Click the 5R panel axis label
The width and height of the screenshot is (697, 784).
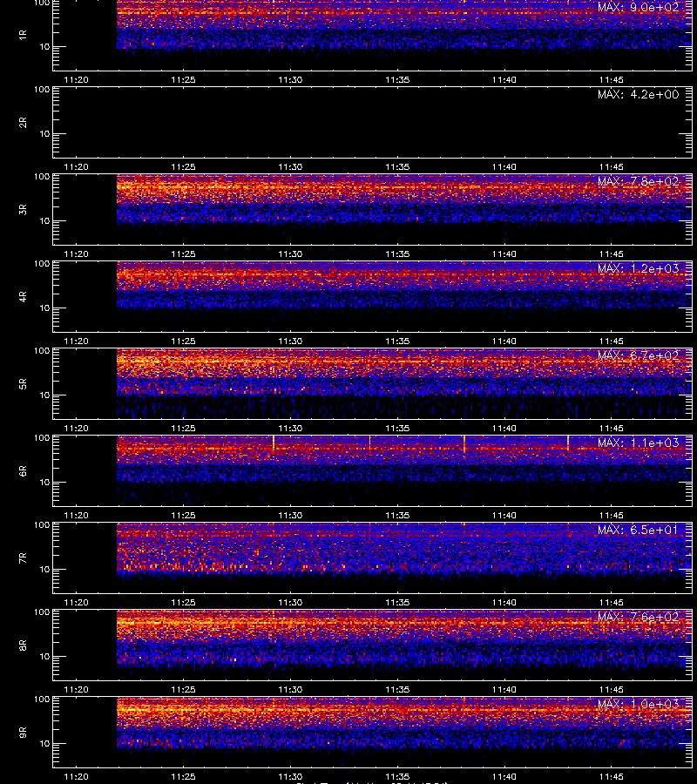[23, 384]
